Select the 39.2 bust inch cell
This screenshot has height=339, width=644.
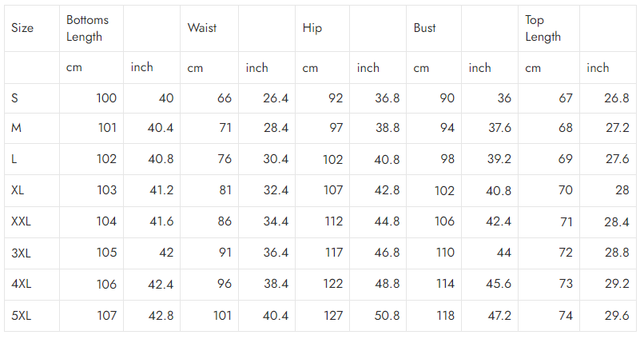point(499,159)
